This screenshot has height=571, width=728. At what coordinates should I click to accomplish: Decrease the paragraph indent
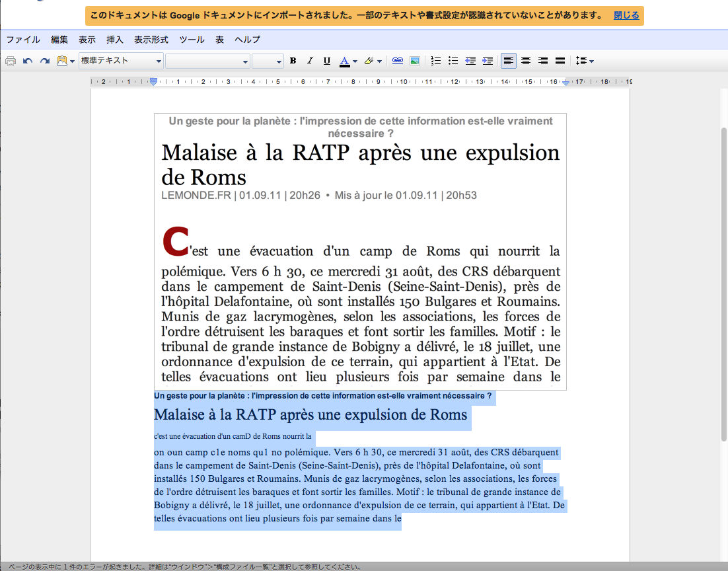click(x=470, y=61)
